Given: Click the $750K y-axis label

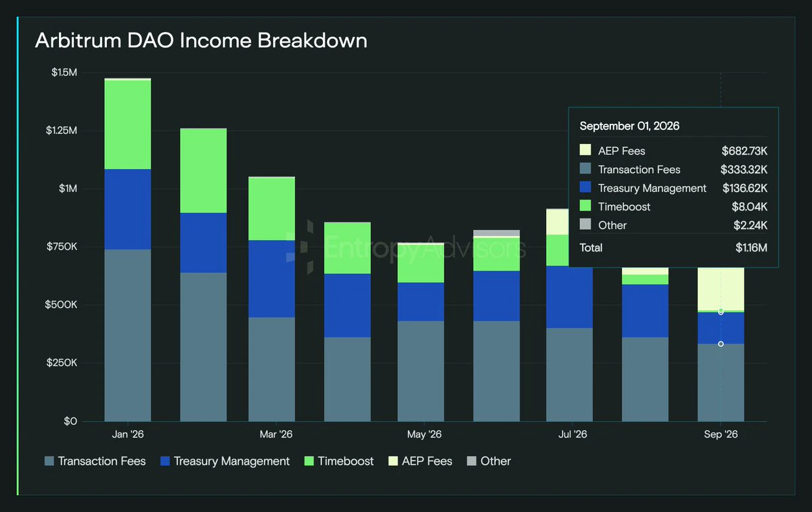Looking at the screenshot, I should (63, 246).
